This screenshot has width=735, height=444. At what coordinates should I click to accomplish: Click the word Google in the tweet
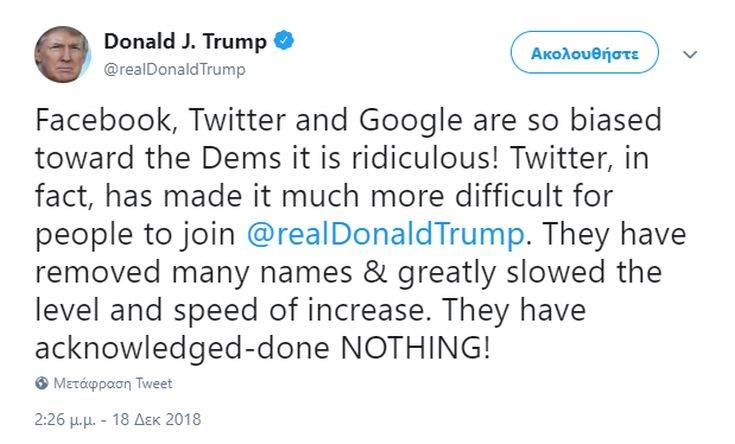click(453, 122)
